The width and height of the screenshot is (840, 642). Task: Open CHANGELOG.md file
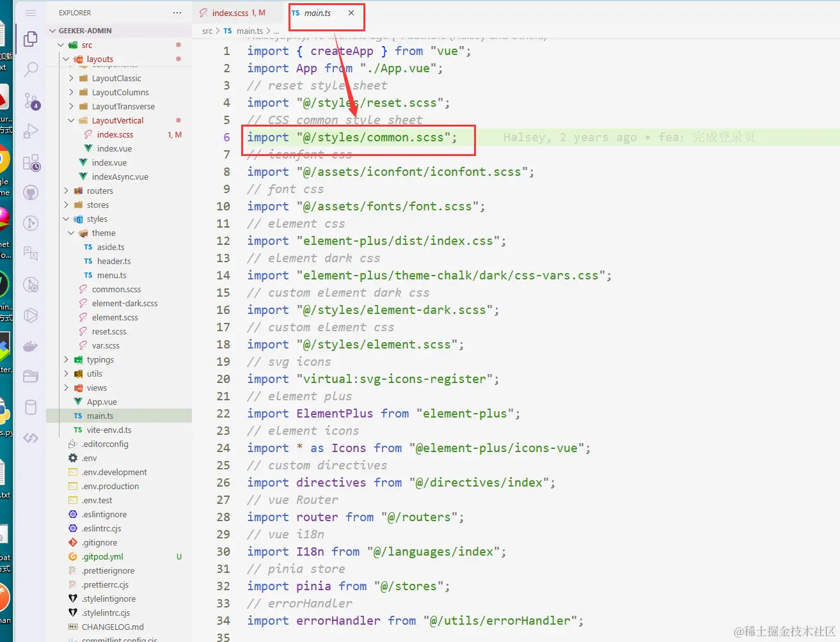click(113, 627)
